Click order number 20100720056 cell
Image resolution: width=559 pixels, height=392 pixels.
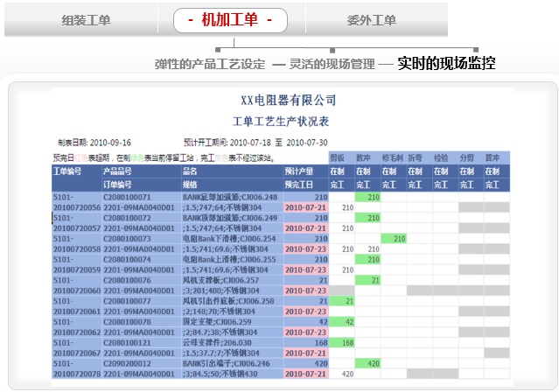point(76,207)
